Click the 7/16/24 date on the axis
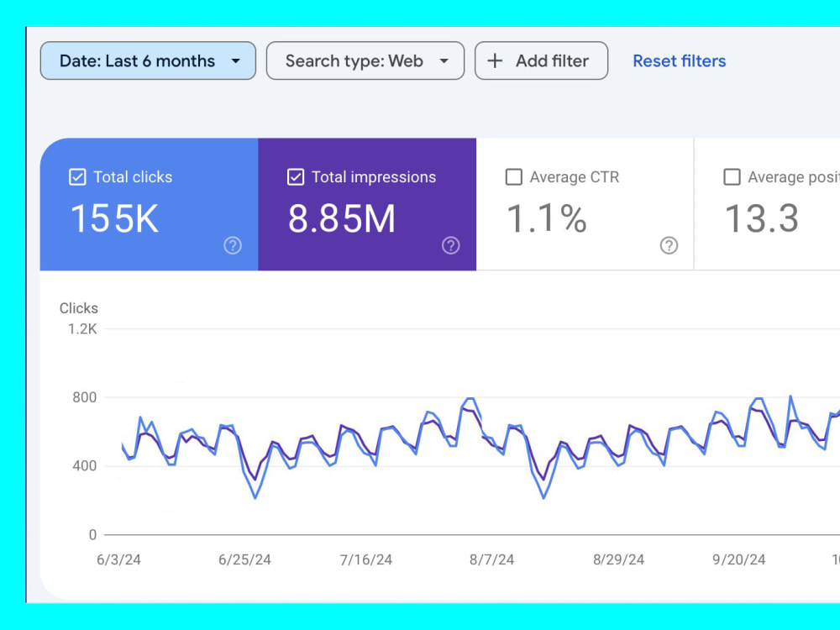Viewport: 840px width, 630px height. coord(366,559)
